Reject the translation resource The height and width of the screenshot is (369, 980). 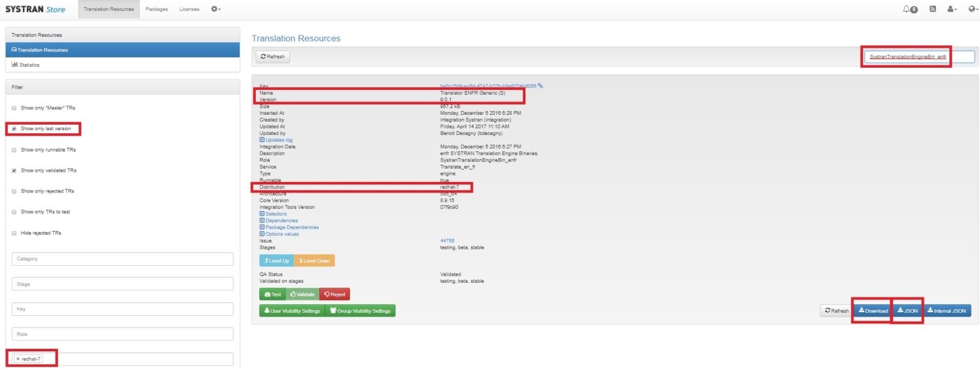pyautogui.click(x=335, y=294)
